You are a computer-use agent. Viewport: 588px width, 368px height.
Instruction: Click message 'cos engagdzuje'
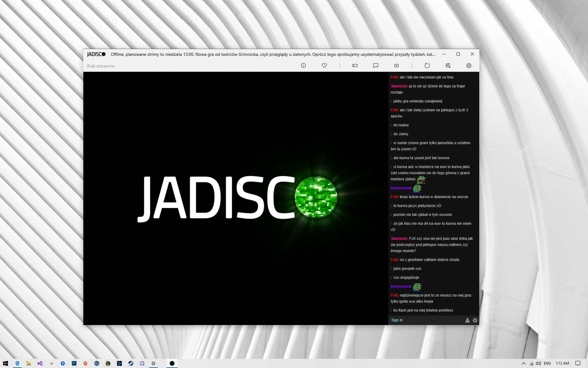tap(406, 278)
